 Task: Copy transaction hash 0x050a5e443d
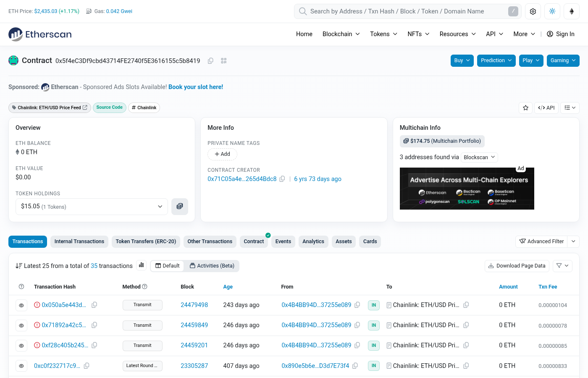coord(94,305)
